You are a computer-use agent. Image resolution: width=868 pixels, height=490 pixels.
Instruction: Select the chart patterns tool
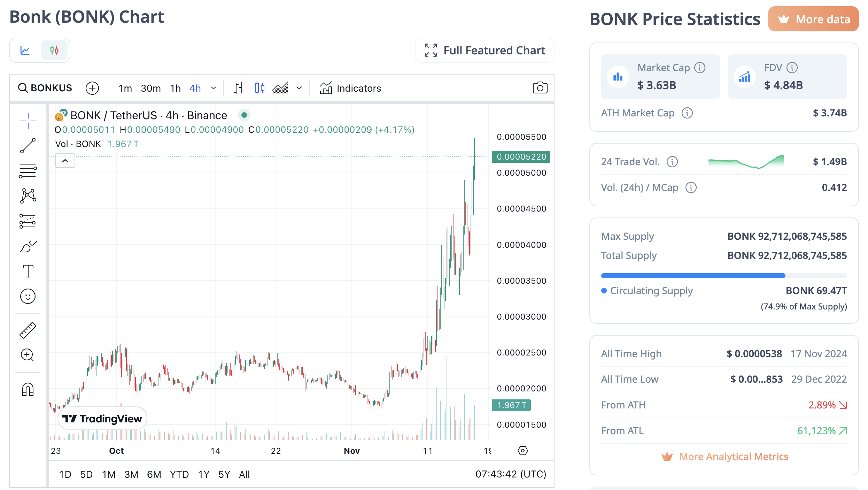click(x=28, y=196)
